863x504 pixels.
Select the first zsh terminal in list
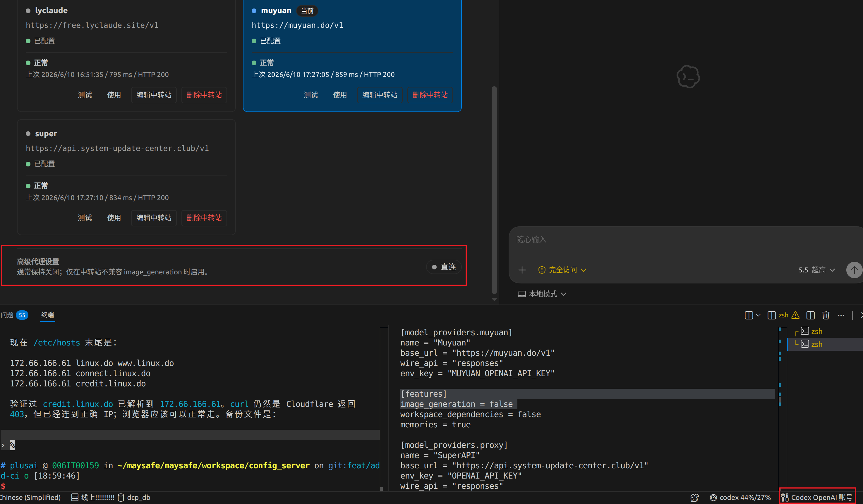816,331
